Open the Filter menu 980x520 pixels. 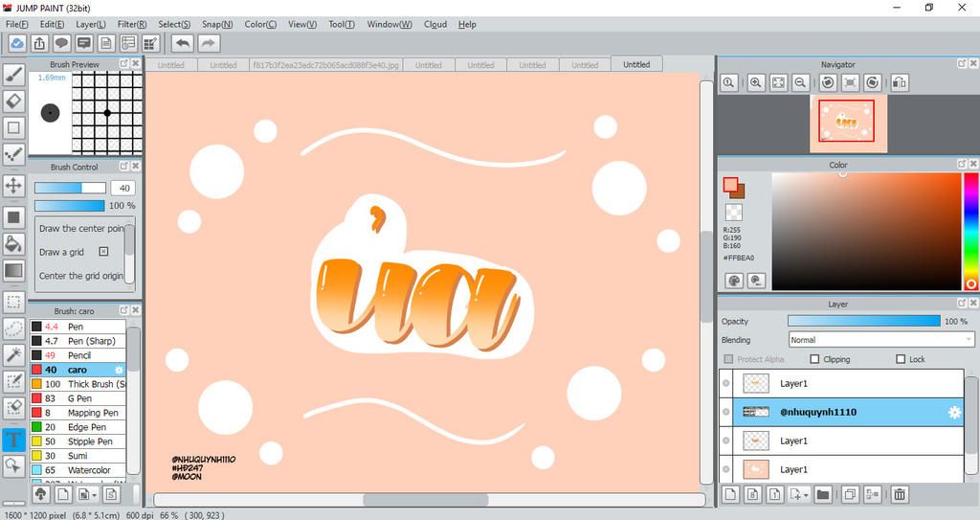(132, 24)
